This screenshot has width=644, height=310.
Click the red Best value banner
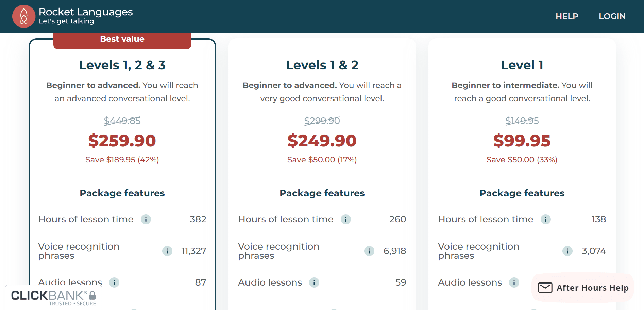click(x=122, y=39)
